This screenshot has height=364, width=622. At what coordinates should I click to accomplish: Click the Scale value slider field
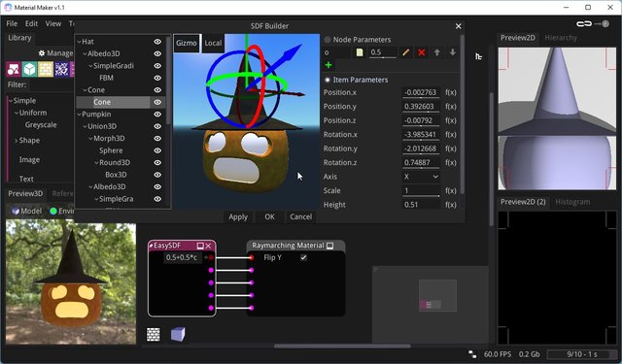coord(421,191)
